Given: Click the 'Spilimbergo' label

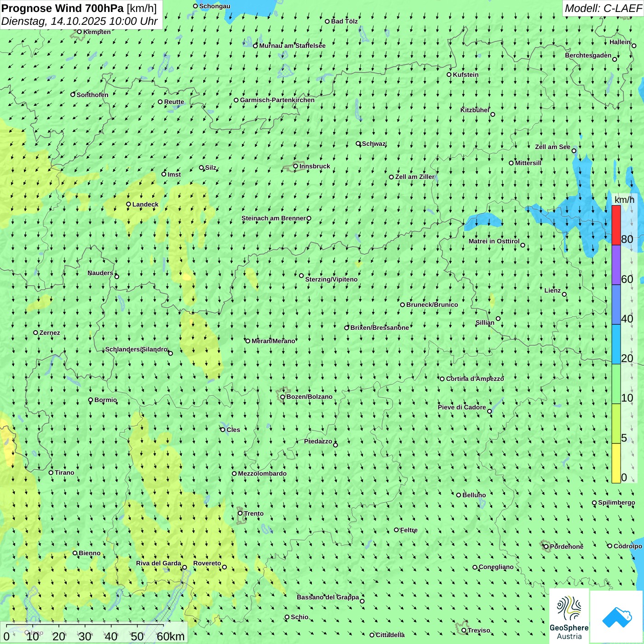Looking at the screenshot, I should tap(616, 502).
